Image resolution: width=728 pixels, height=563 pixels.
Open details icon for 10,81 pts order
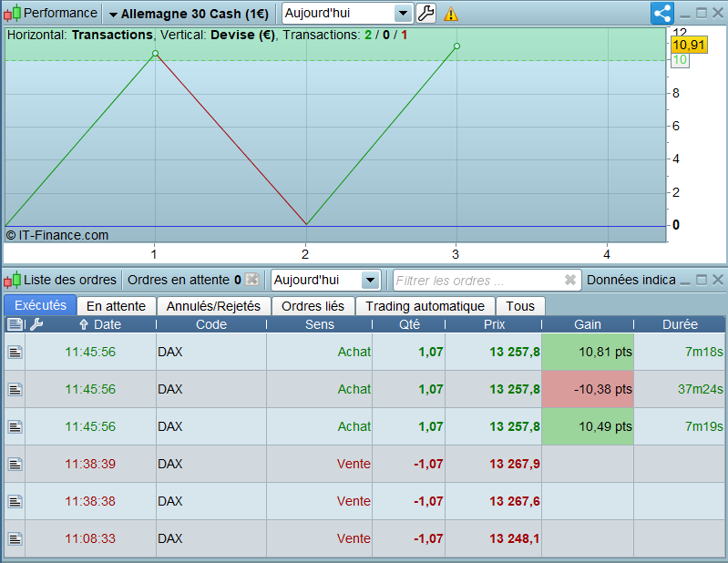pyautogui.click(x=15, y=353)
